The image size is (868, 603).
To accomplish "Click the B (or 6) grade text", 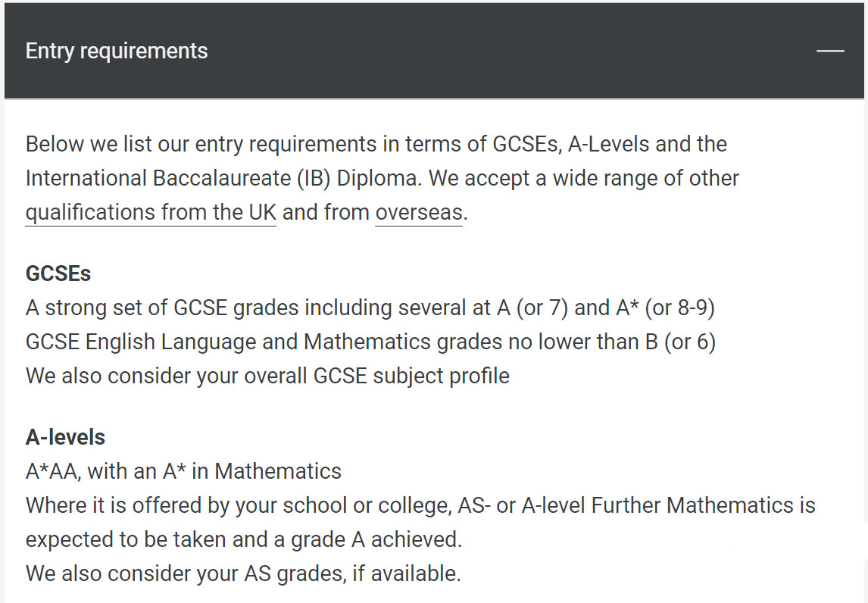I will [680, 342].
